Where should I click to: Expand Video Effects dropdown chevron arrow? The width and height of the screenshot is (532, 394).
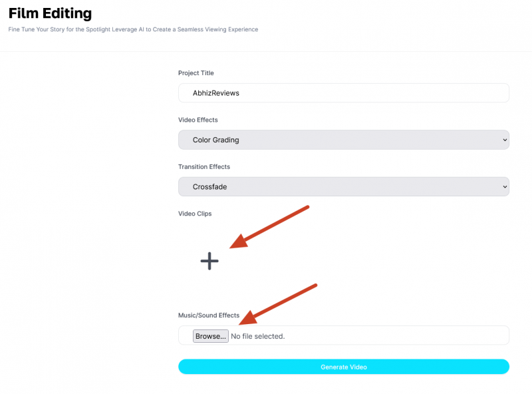tap(505, 140)
